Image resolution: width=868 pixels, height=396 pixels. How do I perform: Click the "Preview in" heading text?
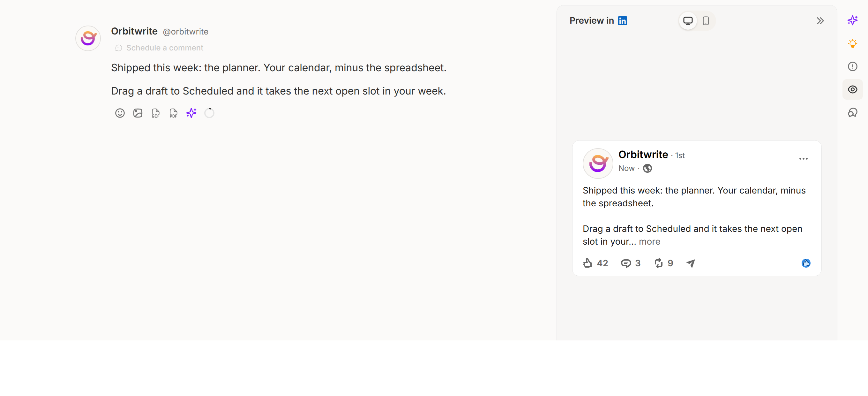592,21
